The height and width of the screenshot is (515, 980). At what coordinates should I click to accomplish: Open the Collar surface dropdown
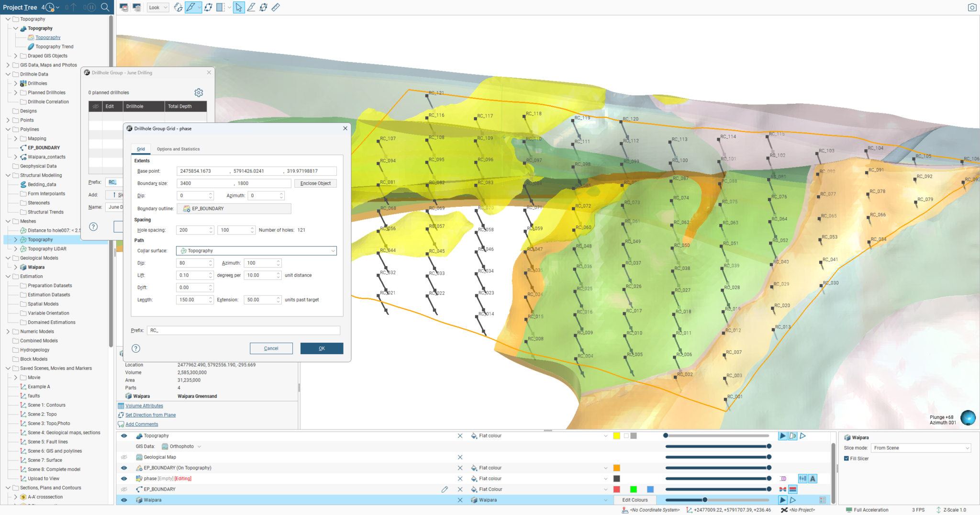pos(256,251)
